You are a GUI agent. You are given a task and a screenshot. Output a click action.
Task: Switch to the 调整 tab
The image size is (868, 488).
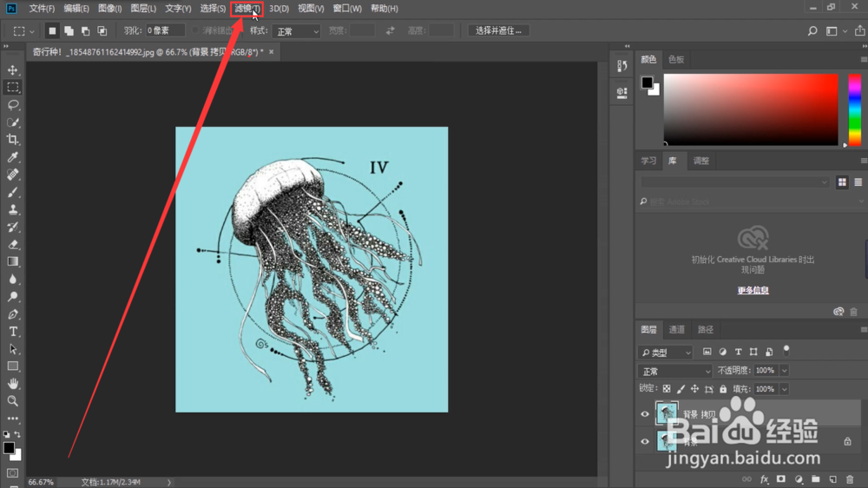(700, 161)
